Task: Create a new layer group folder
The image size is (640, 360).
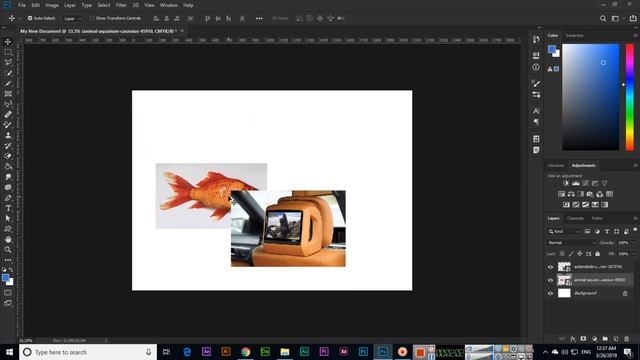Action: point(605,339)
